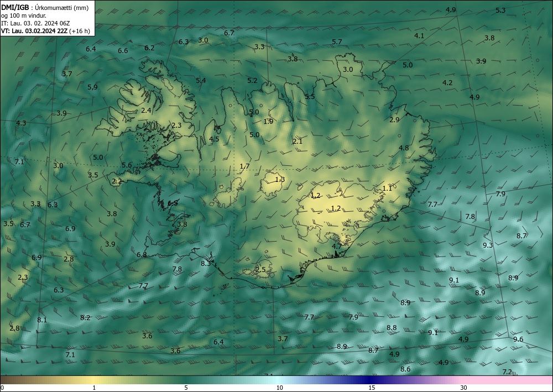Click the colour scale label '0'

[x=2, y=388]
